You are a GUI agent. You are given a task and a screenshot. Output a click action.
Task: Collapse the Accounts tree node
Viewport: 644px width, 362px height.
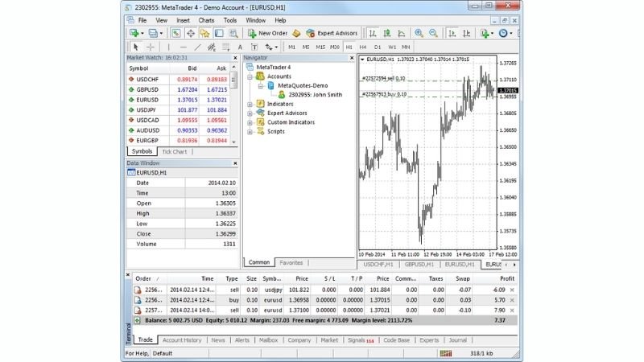pyautogui.click(x=250, y=76)
